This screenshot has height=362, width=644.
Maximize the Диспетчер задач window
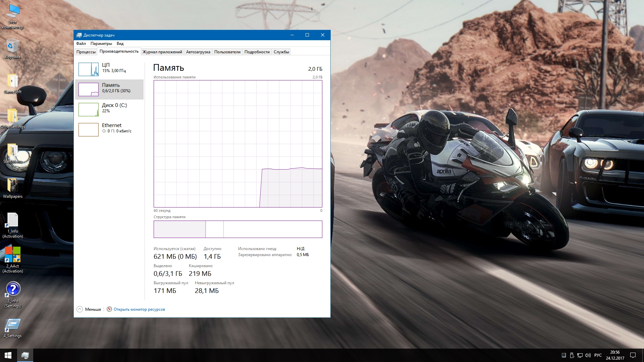307,35
